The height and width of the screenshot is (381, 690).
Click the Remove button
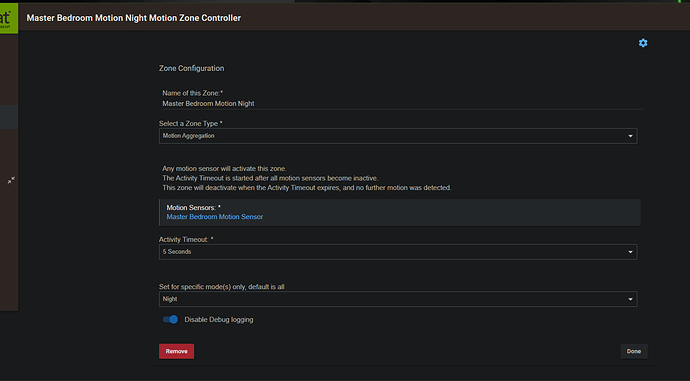[x=176, y=351]
